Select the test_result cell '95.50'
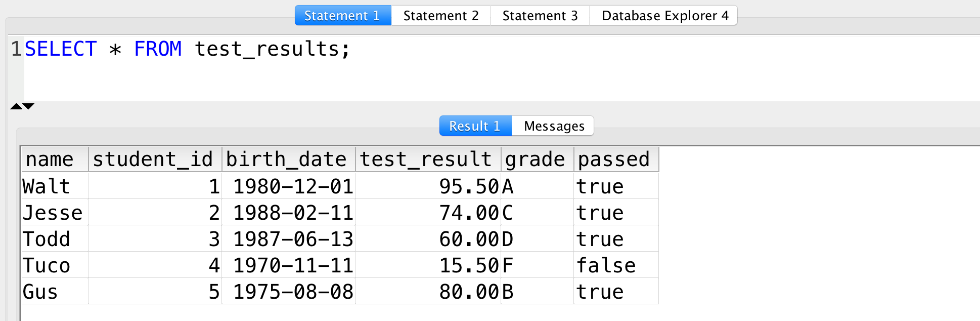This screenshot has width=980, height=321. (x=428, y=186)
